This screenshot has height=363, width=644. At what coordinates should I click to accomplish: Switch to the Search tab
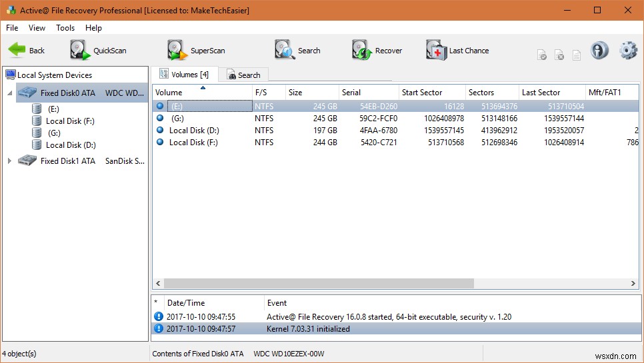(243, 75)
